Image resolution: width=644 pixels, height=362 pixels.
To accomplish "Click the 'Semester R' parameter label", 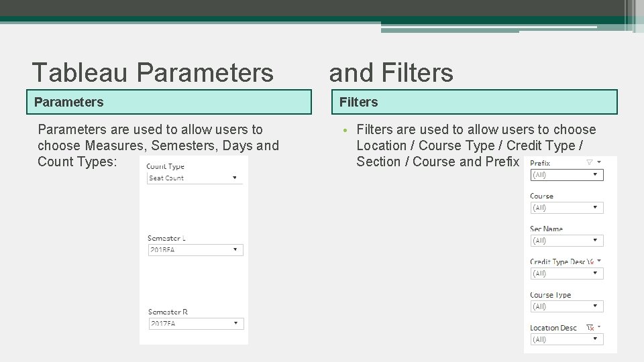I will pyautogui.click(x=168, y=312).
